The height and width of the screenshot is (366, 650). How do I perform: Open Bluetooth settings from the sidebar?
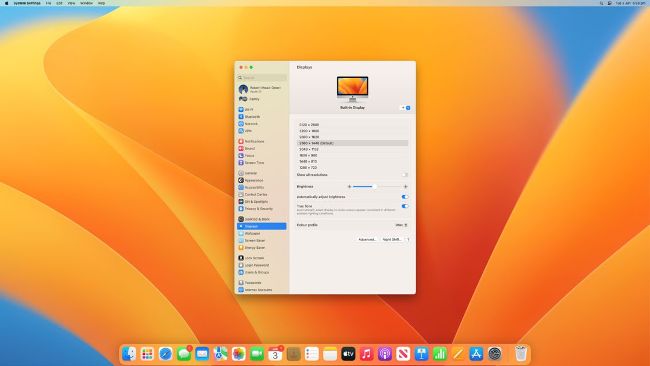[x=262, y=116]
